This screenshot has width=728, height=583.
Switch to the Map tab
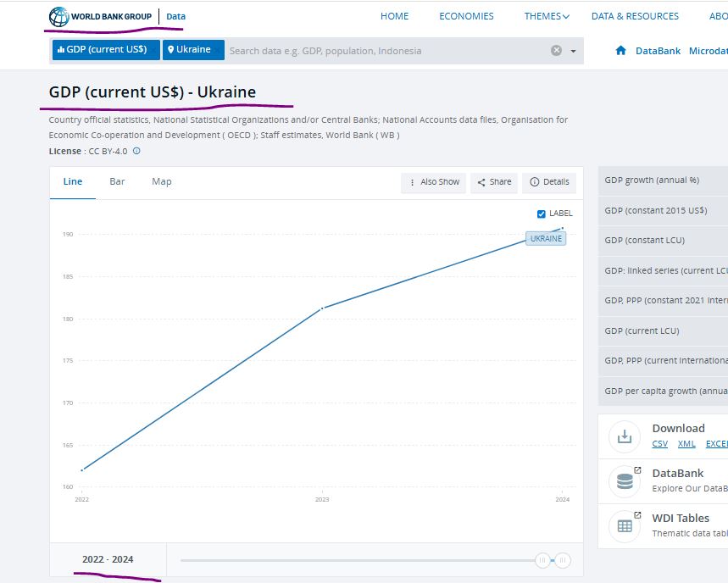click(x=162, y=181)
